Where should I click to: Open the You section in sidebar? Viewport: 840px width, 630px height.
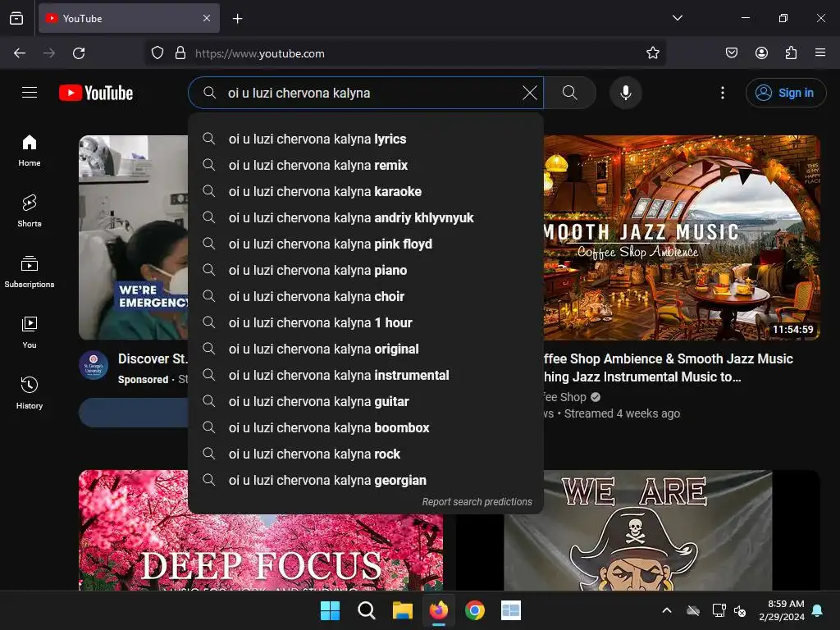[30, 333]
